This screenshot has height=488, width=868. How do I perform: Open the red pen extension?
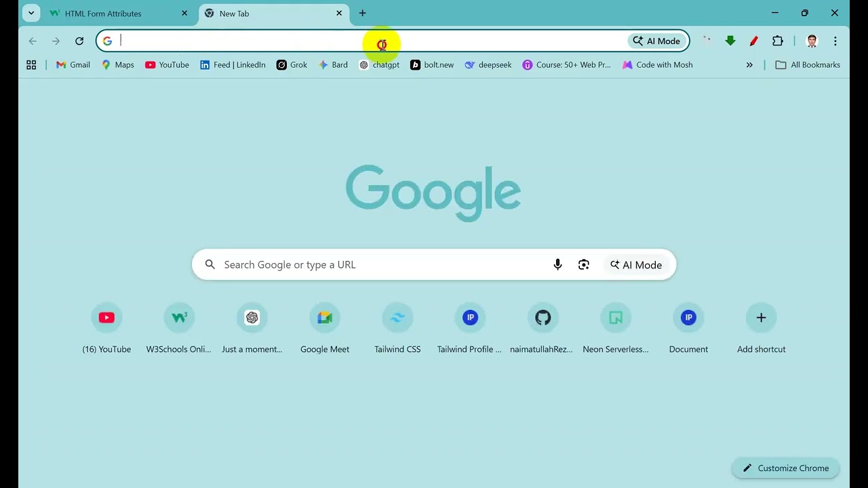tap(753, 41)
